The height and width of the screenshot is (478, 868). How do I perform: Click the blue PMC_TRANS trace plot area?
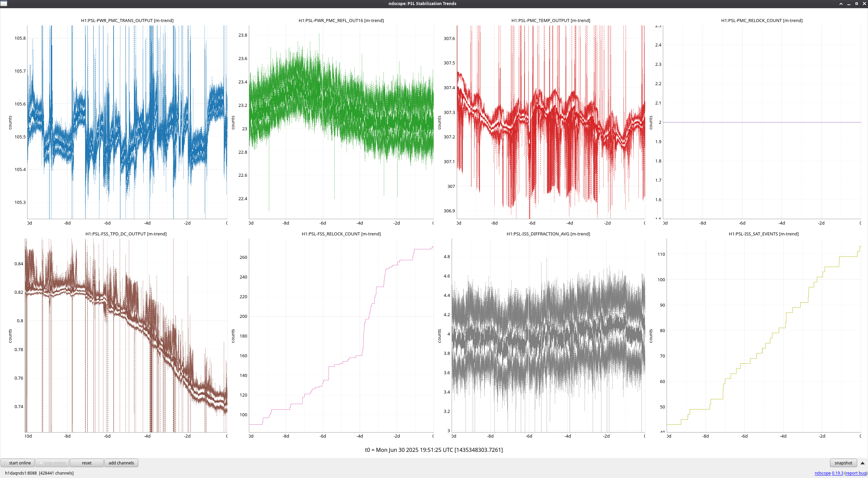click(127, 122)
